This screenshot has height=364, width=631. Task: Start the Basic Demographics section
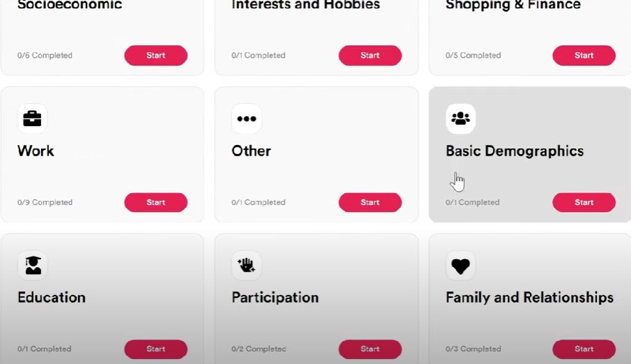pos(584,202)
